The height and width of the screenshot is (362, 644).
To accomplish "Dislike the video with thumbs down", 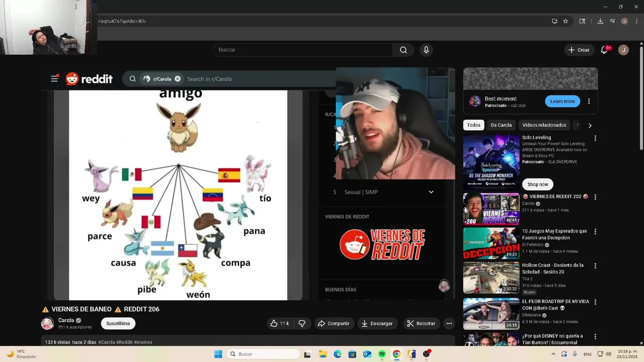I will click(302, 323).
